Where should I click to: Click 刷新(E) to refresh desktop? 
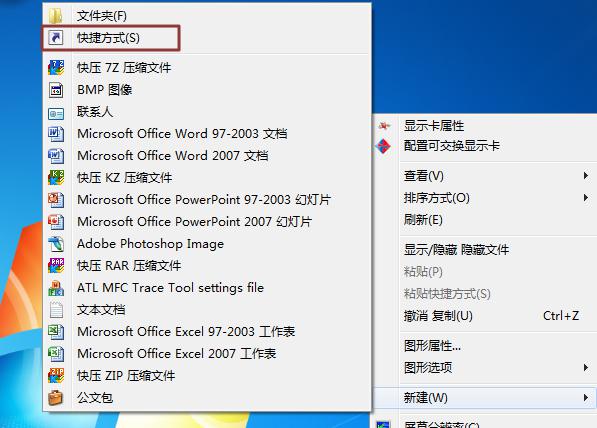click(485, 220)
